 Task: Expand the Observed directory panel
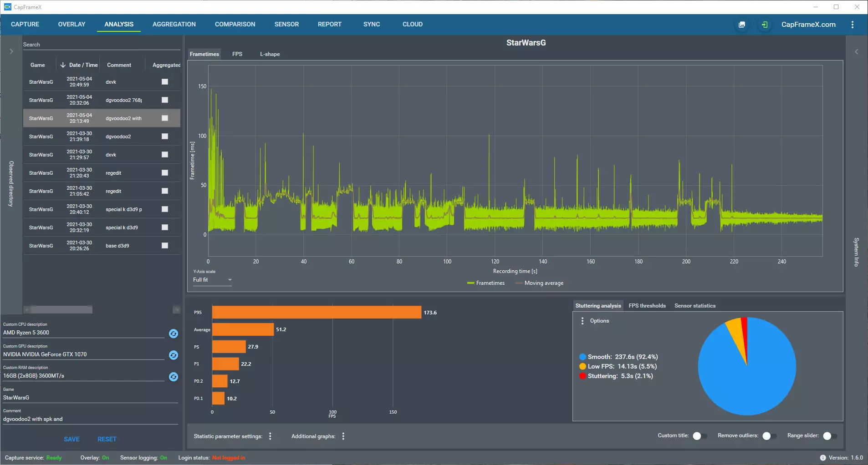(11, 51)
